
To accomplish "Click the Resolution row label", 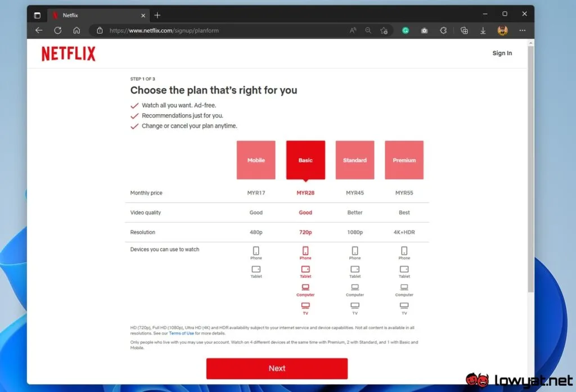I will click(142, 232).
